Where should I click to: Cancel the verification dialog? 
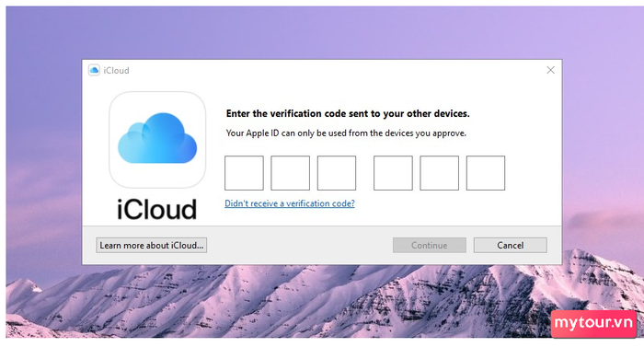[510, 246]
